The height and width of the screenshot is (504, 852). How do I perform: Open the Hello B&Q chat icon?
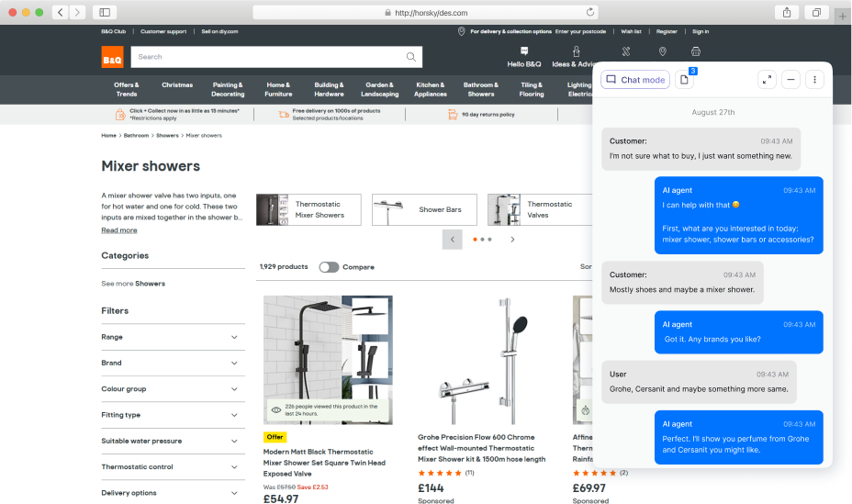coord(524,51)
